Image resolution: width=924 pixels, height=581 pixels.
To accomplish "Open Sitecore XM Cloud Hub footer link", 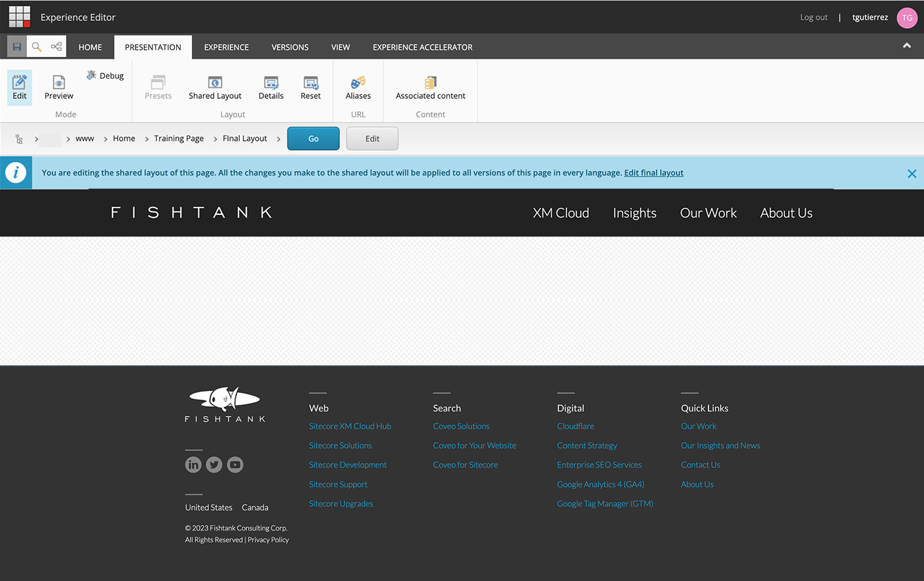I will click(350, 426).
